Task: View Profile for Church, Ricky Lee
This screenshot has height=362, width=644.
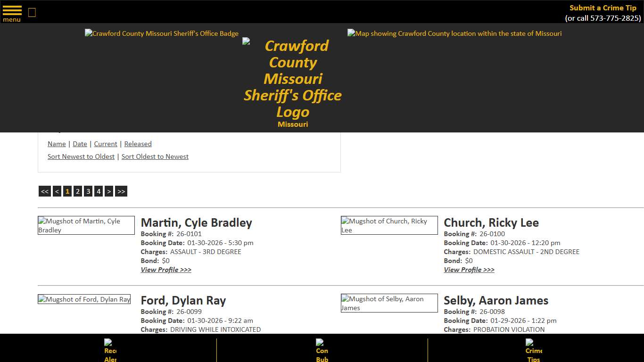Action: click(x=469, y=270)
